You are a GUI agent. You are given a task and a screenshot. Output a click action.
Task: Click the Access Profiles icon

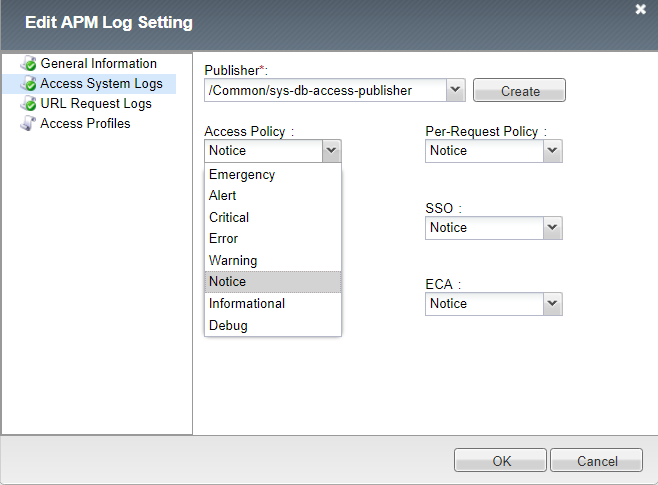(x=28, y=124)
